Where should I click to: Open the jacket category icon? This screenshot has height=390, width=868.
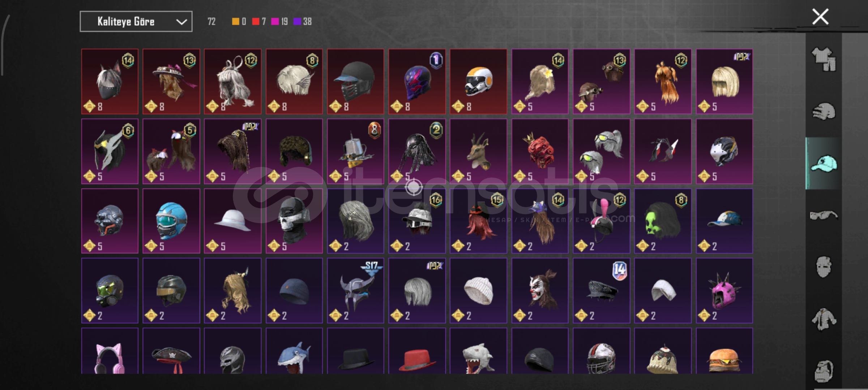click(x=824, y=319)
